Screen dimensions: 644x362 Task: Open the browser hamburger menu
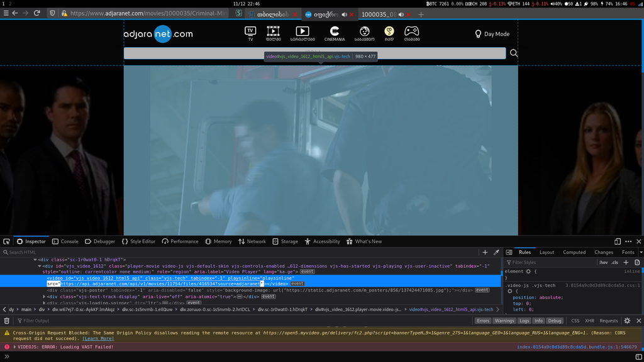tap(6, 13)
